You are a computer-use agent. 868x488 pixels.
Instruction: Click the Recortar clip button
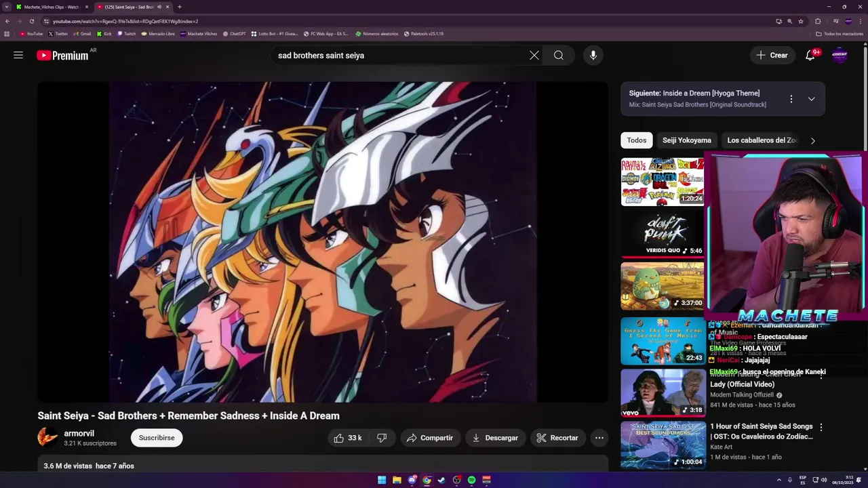pyautogui.click(x=557, y=438)
